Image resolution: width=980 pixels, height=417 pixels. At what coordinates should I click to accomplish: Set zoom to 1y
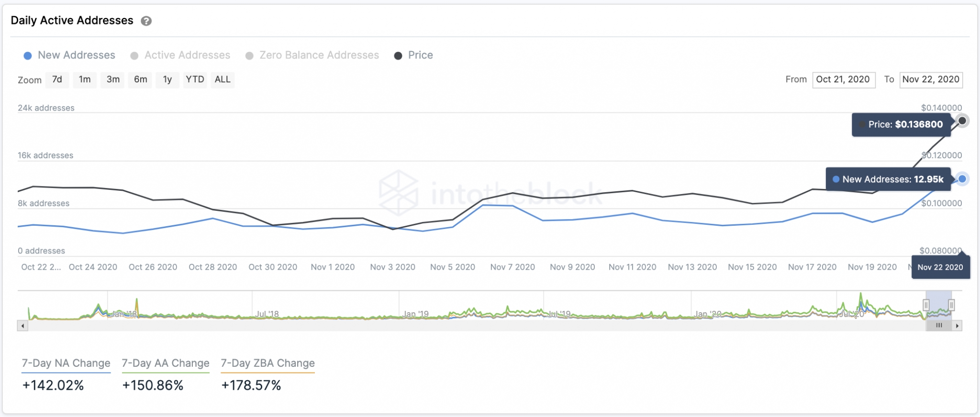click(x=167, y=79)
